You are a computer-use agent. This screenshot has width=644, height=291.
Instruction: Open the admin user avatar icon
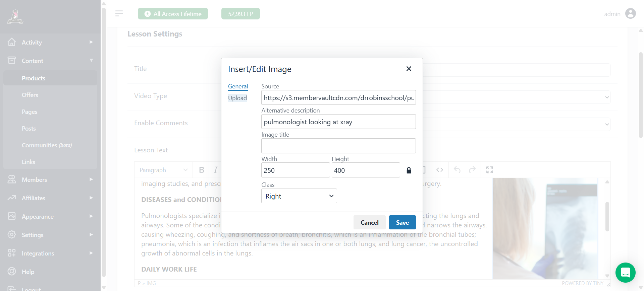pos(631,13)
